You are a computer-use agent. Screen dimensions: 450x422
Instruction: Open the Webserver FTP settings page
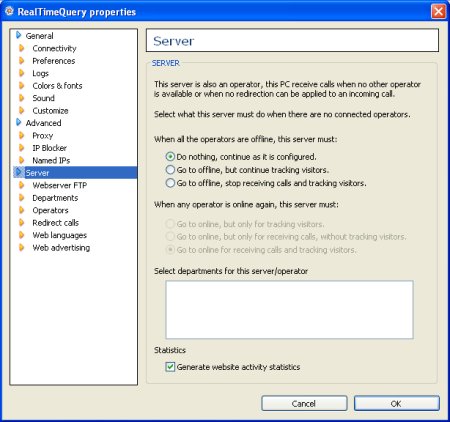(x=60, y=185)
